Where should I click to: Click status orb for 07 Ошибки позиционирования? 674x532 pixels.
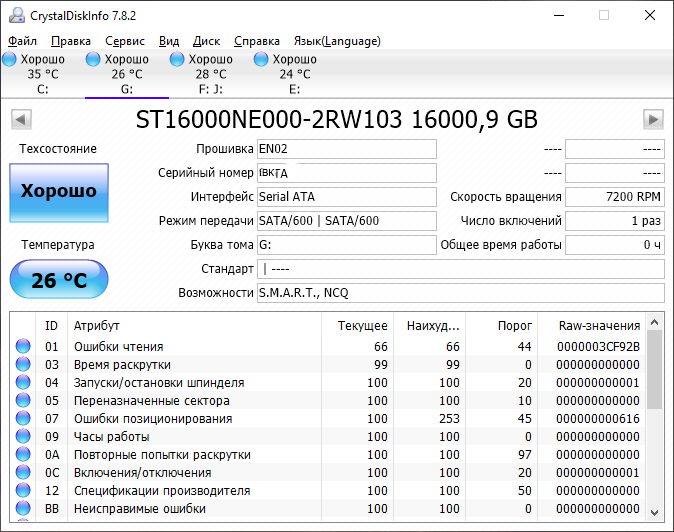[23, 419]
